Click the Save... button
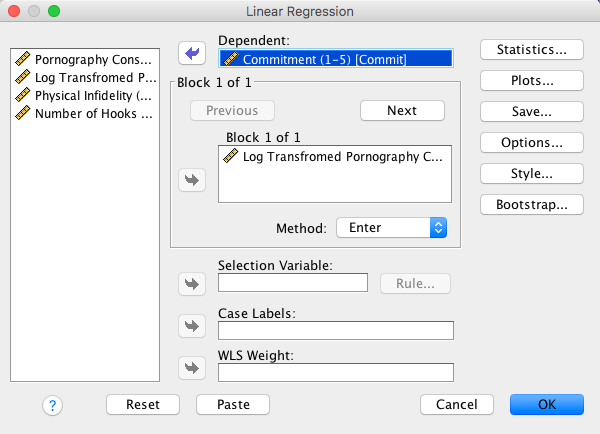 point(532,111)
